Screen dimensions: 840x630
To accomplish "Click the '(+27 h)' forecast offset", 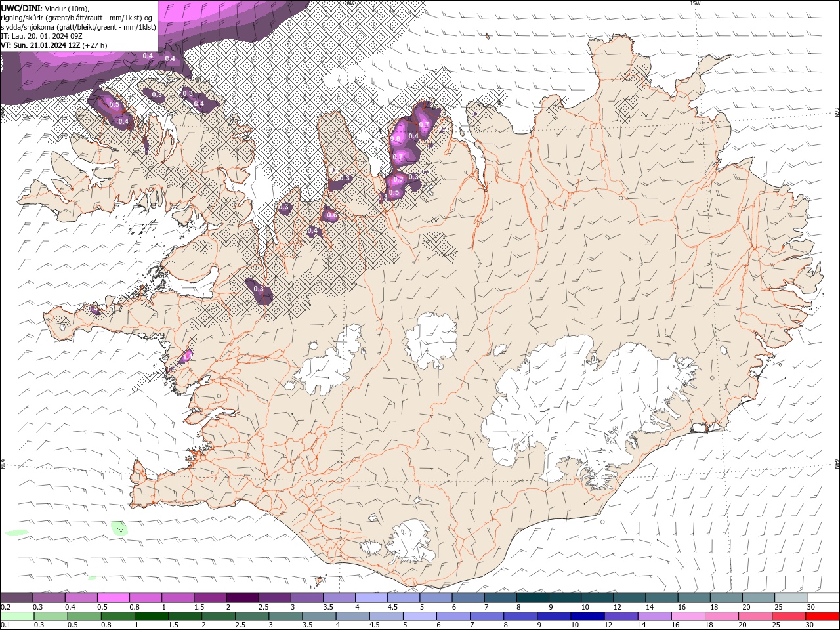I will tap(95, 45).
